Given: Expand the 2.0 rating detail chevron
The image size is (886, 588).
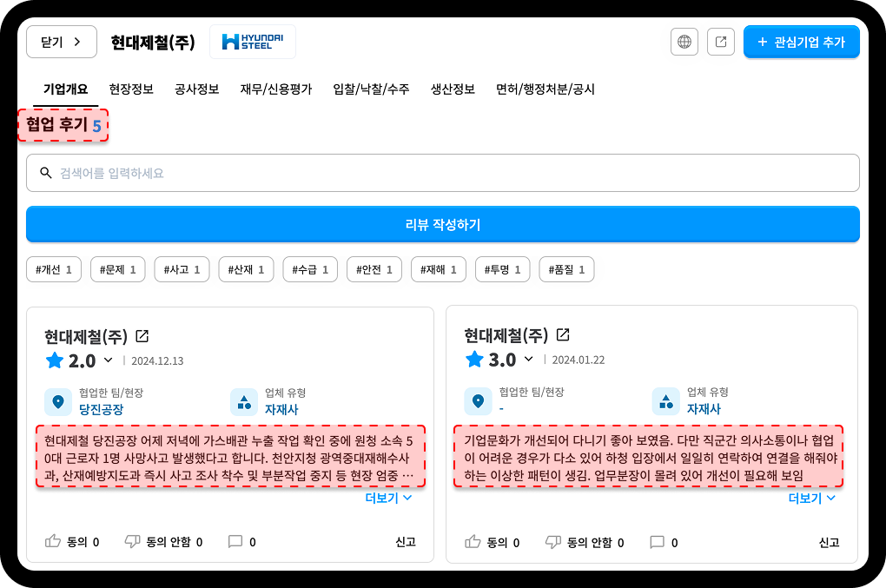Looking at the screenshot, I should click(x=109, y=360).
